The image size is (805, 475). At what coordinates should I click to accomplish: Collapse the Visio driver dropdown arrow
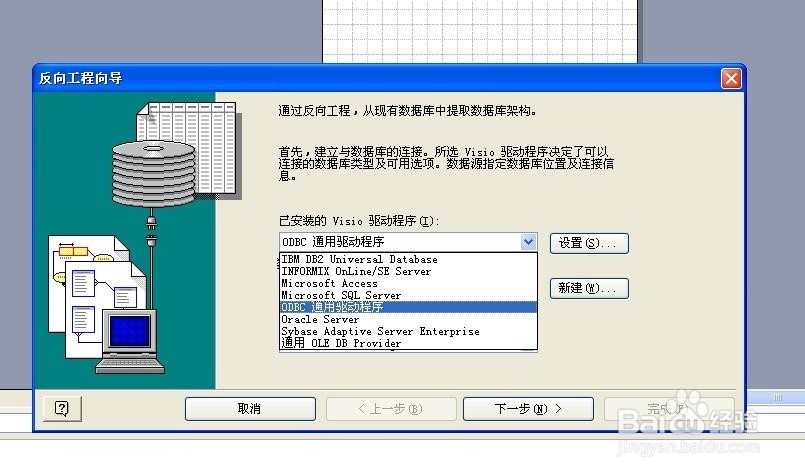(528, 242)
